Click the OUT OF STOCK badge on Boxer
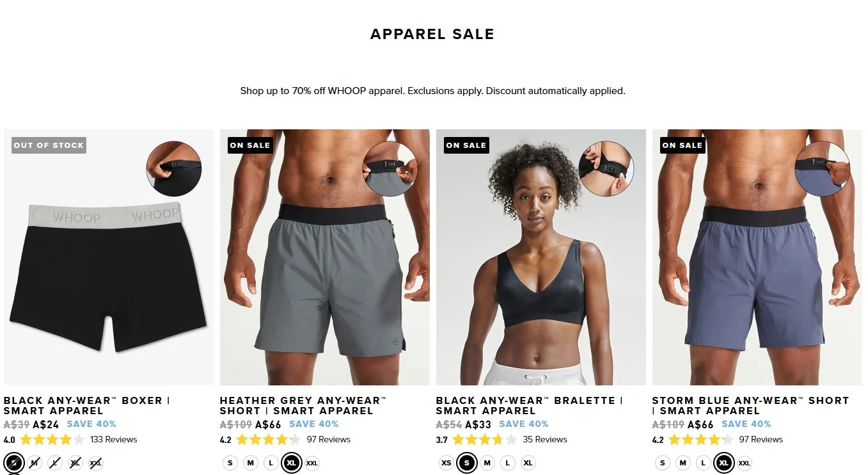Screen dimensions: 868x475 pos(49,145)
